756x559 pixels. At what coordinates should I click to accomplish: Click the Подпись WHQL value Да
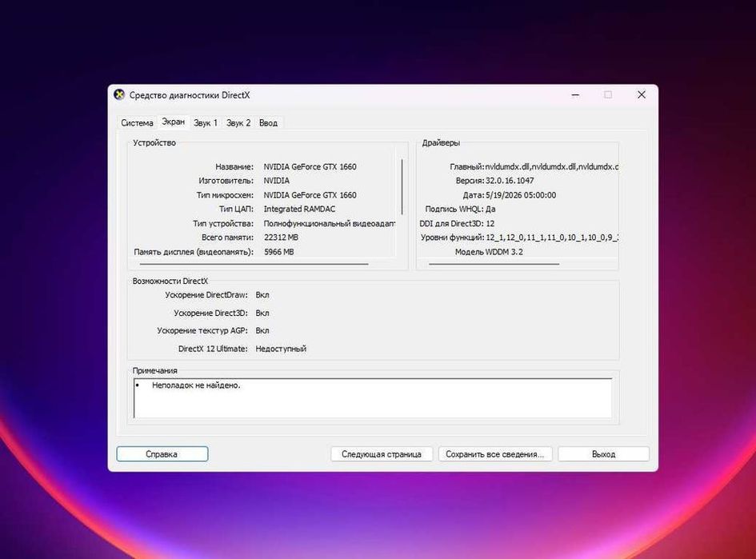[x=490, y=210]
